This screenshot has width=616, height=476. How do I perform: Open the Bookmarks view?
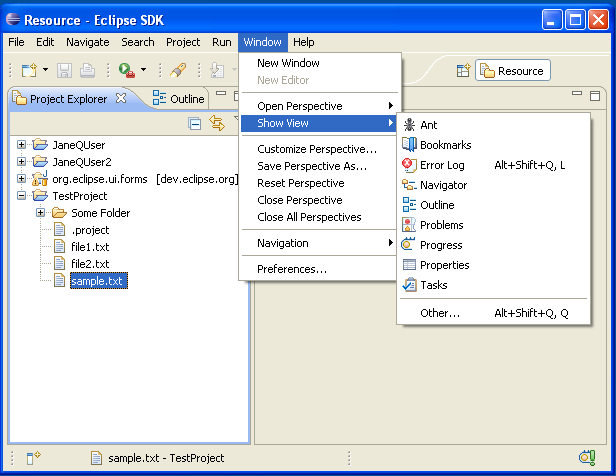(x=445, y=145)
